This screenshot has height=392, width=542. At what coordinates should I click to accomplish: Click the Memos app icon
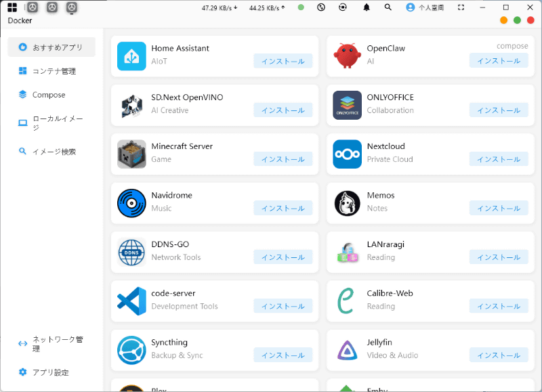347,203
